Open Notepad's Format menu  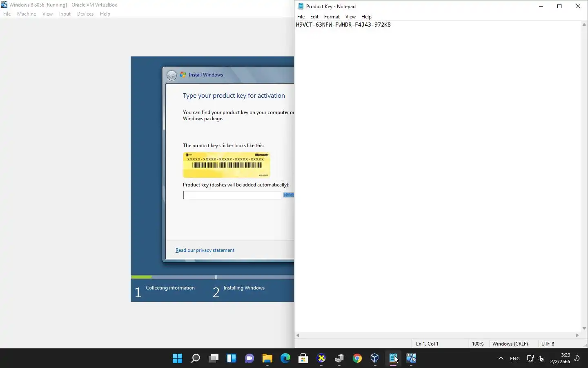(332, 17)
